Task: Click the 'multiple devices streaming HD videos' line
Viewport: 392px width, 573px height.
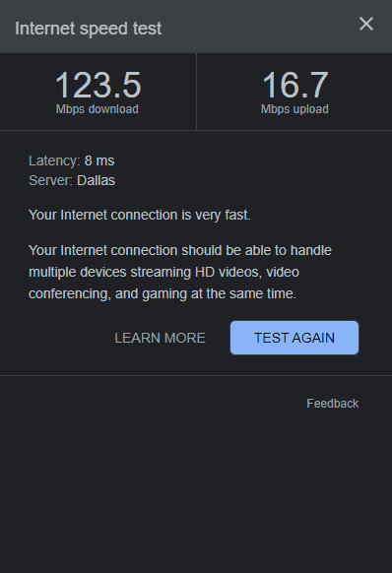Action: coord(163,273)
